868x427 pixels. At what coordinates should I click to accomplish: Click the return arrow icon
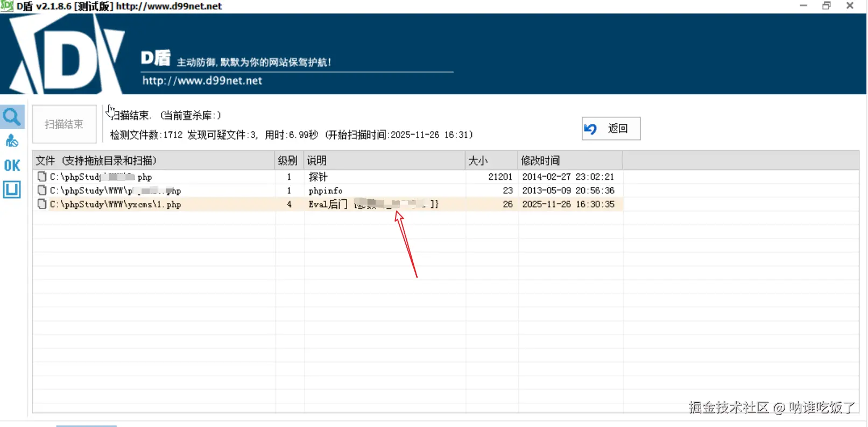tap(591, 129)
